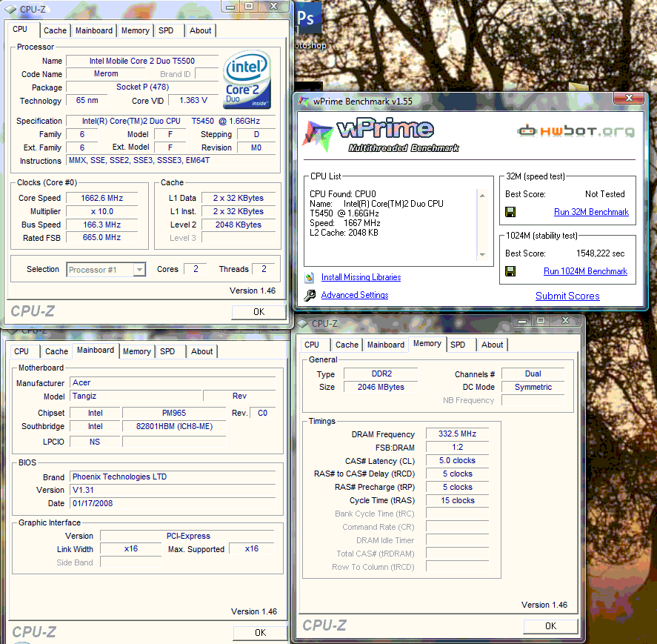Select SPD tab in Memory CPU-Z window

pyautogui.click(x=458, y=345)
